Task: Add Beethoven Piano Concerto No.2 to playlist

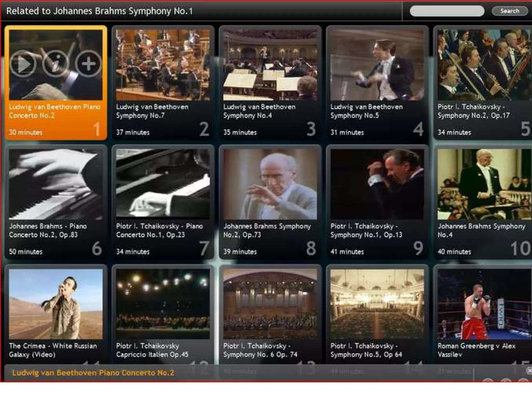Action: click(x=88, y=64)
